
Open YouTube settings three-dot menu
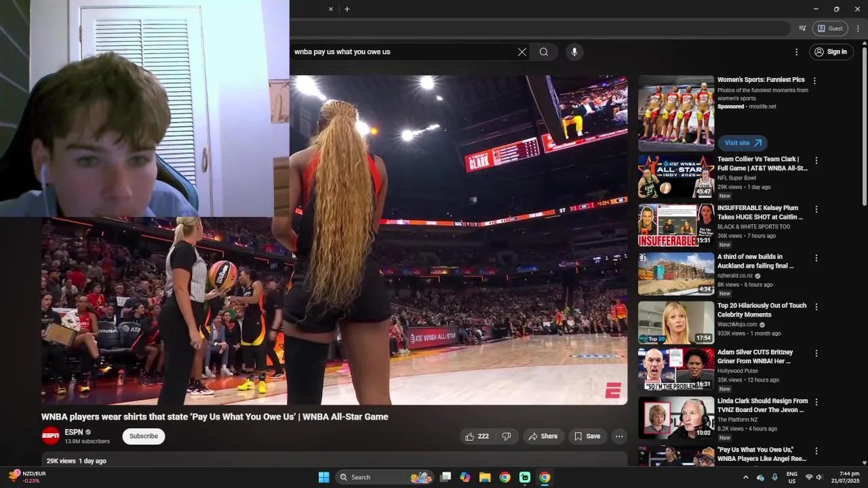click(797, 52)
